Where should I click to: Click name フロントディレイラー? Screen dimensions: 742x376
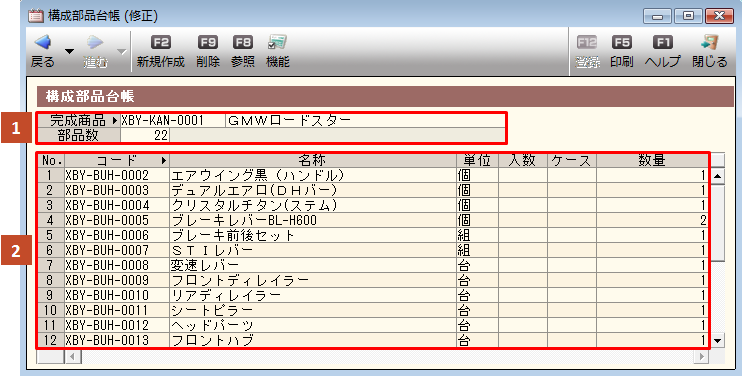pyautogui.click(x=240, y=280)
